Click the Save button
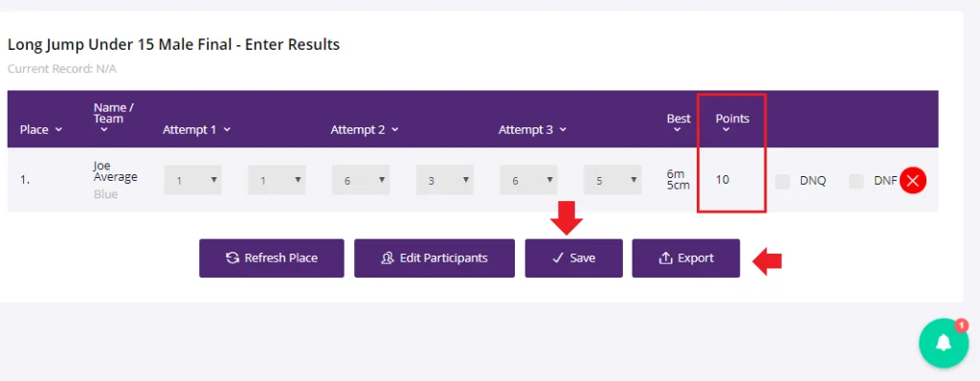The width and height of the screenshot is (980, 381). point(574,258)
